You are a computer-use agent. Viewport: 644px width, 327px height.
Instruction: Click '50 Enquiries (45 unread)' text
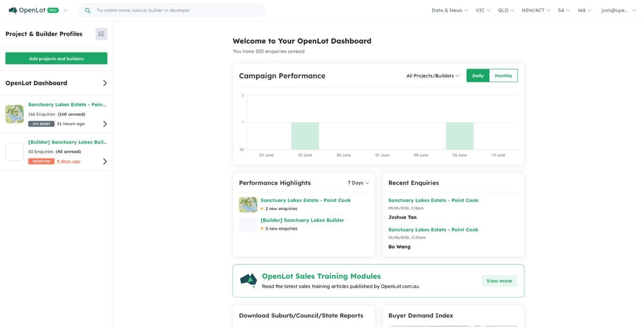(54, 152)
